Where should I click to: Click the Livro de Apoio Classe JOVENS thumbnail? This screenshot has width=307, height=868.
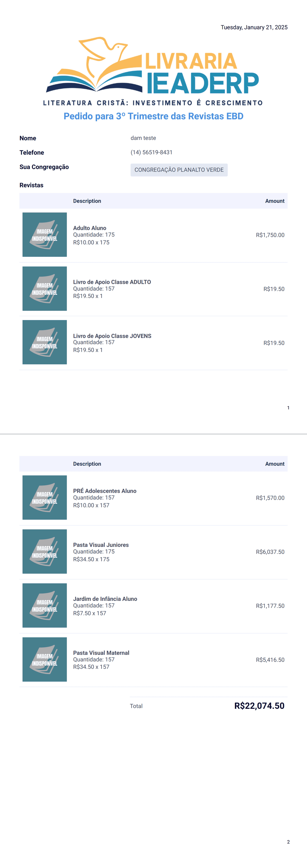coord(44,342)
